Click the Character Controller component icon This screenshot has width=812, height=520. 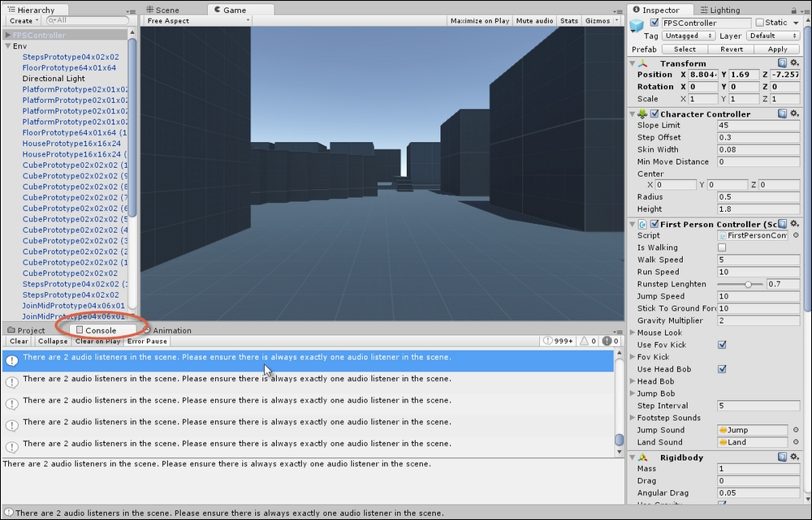[x=641, y=114]
